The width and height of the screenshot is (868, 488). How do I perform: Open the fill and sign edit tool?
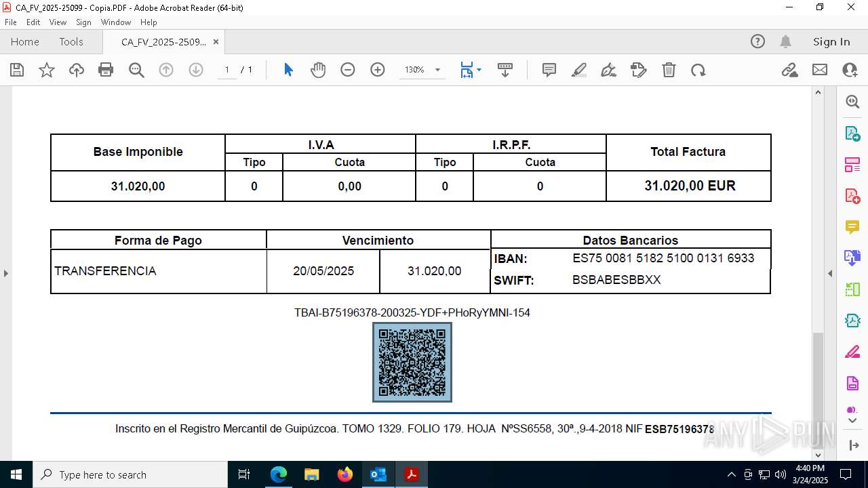point(639,70)
